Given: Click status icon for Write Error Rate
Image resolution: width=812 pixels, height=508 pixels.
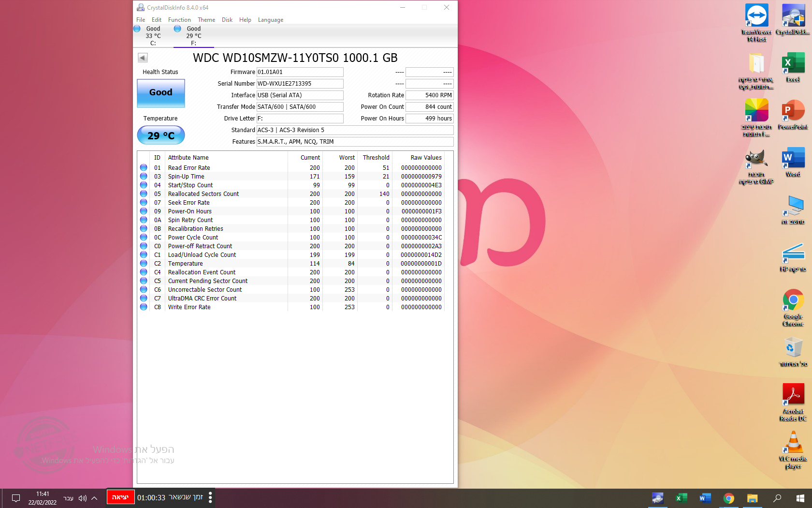Looking at the screenshot, I should pos(144,307).
